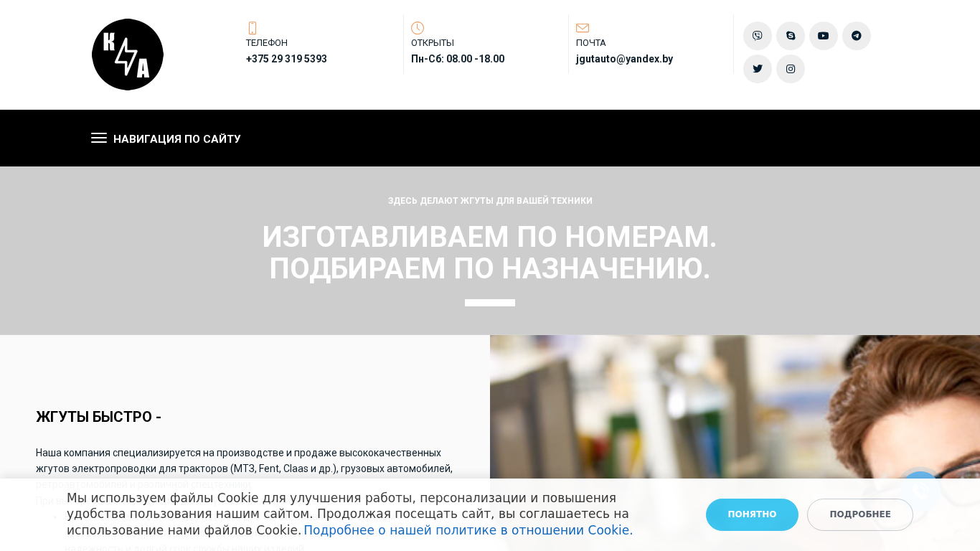This screenshot has width=980, height=551.
Task: Open the Skype social link
Action: [x=791, y=36]
